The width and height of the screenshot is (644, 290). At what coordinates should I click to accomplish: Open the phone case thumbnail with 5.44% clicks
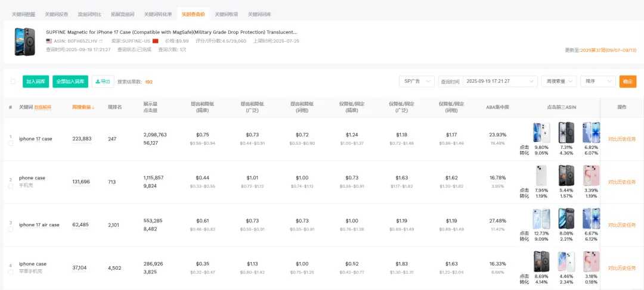click(x=566, y=175)
